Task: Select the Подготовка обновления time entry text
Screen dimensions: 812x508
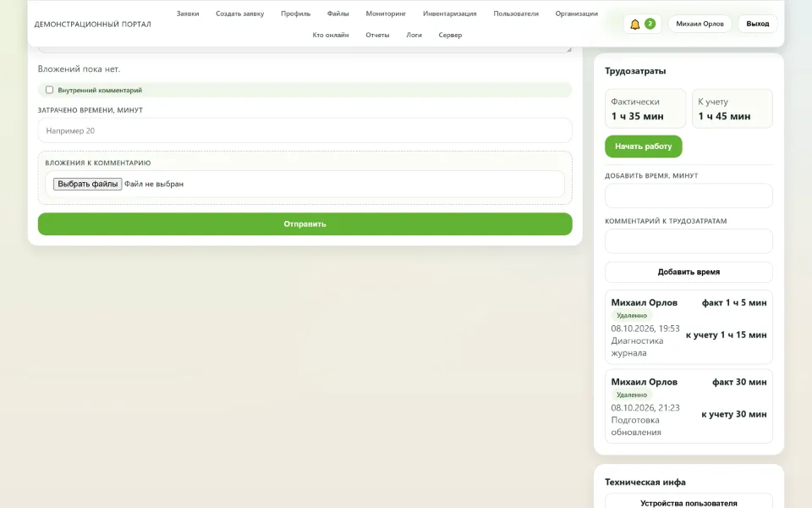Action: coord(636,426)
